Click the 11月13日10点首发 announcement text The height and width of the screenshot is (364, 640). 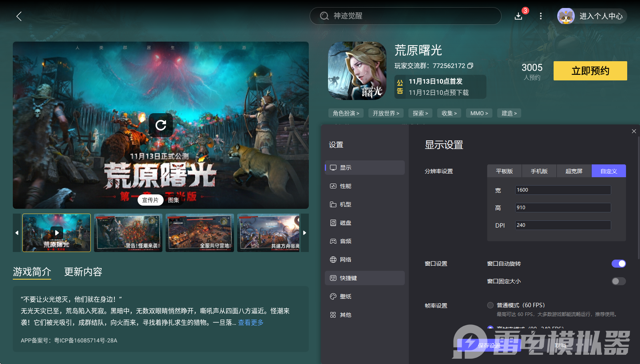point(436,81)
